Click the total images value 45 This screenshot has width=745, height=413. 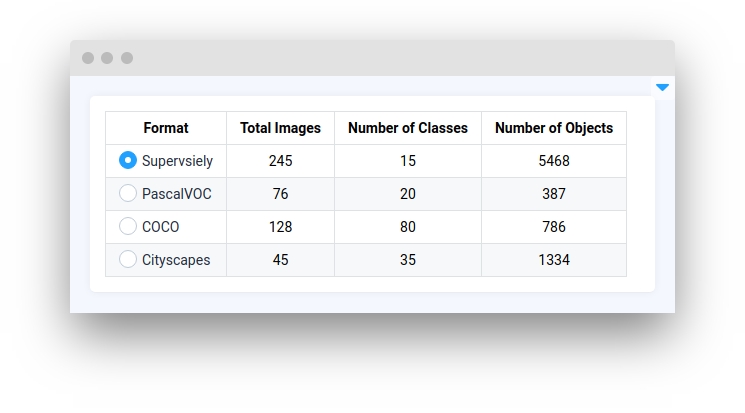coord(280,260)
